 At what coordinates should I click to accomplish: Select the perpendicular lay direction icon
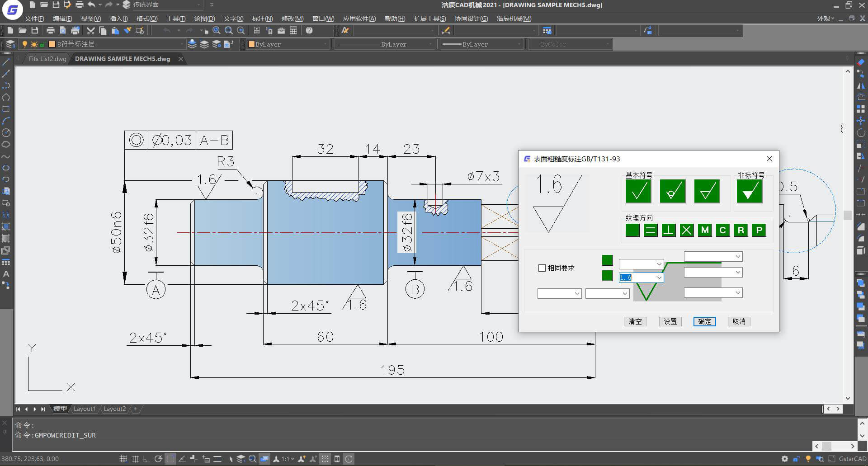pyautogui.click(x=668, y=231)
